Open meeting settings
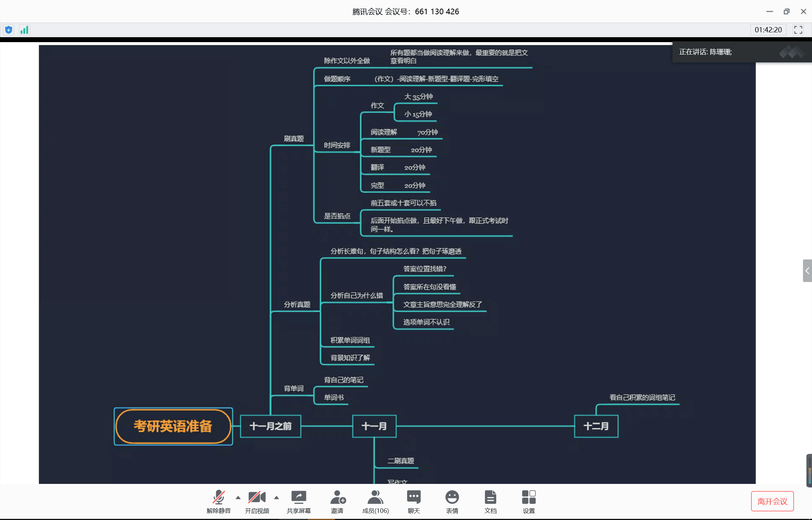Image resolution: width=812 pixels, height=520 pixels. tap(529, 497)
